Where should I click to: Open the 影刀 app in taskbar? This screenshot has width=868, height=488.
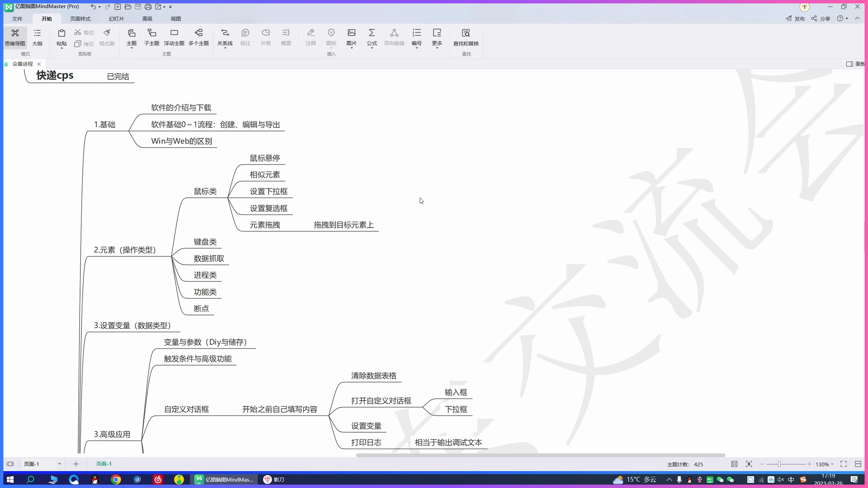coord(274,480)
